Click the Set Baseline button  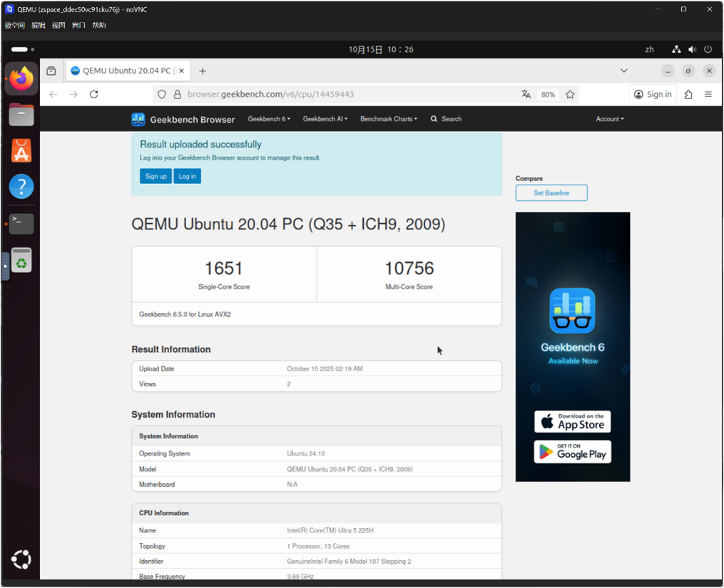click(x=551, y=193)
